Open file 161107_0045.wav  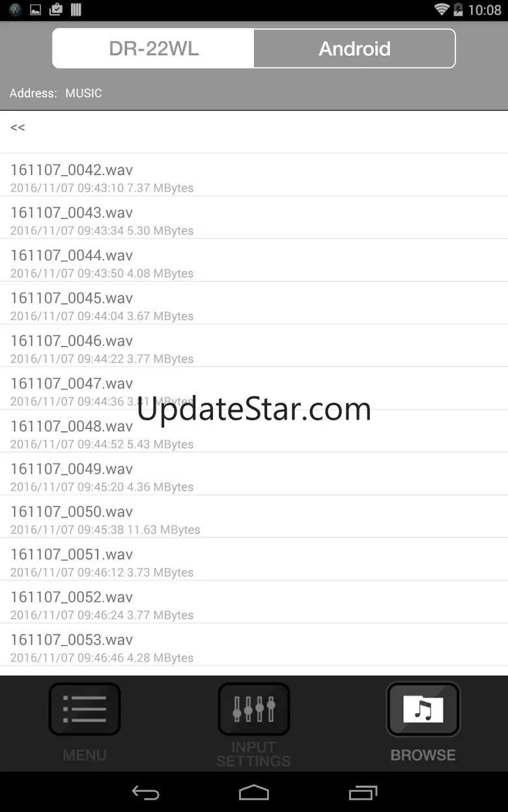click(x=254, y=303)
